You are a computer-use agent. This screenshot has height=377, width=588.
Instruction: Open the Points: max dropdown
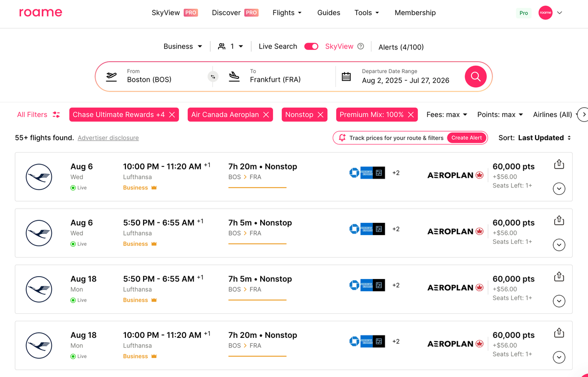coord(500,115)
